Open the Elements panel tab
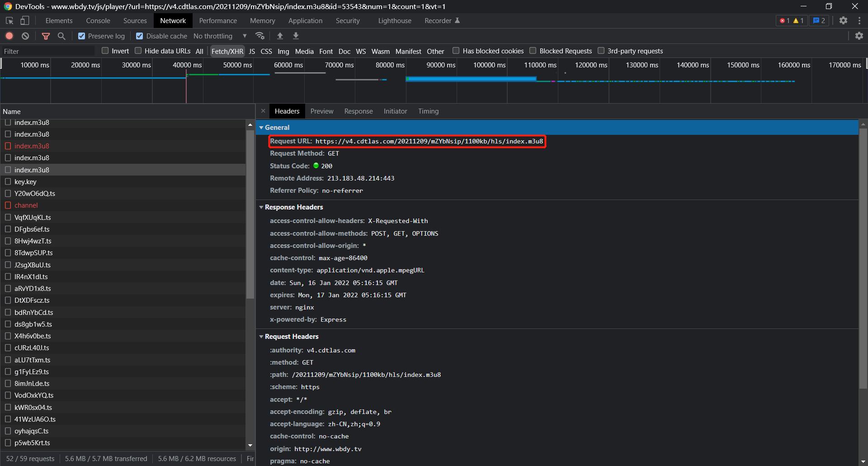This screenshot has height=466, width=868. [59, 21]
